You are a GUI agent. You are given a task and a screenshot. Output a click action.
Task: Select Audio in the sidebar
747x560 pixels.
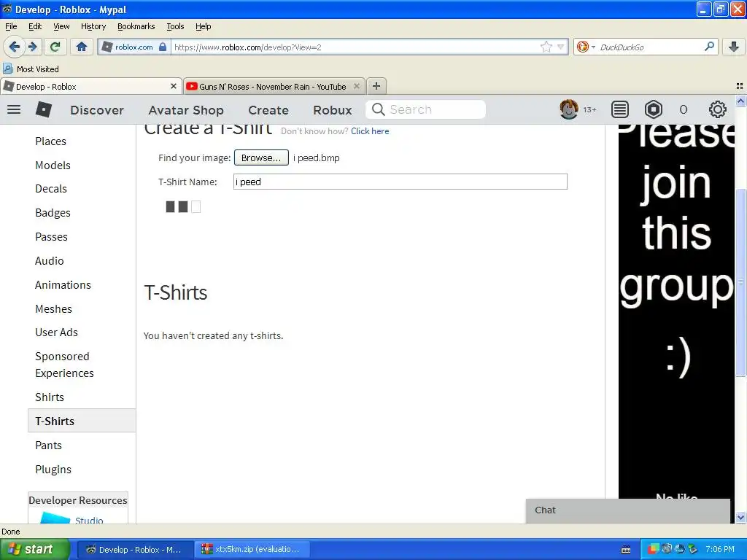pos(49,260)
